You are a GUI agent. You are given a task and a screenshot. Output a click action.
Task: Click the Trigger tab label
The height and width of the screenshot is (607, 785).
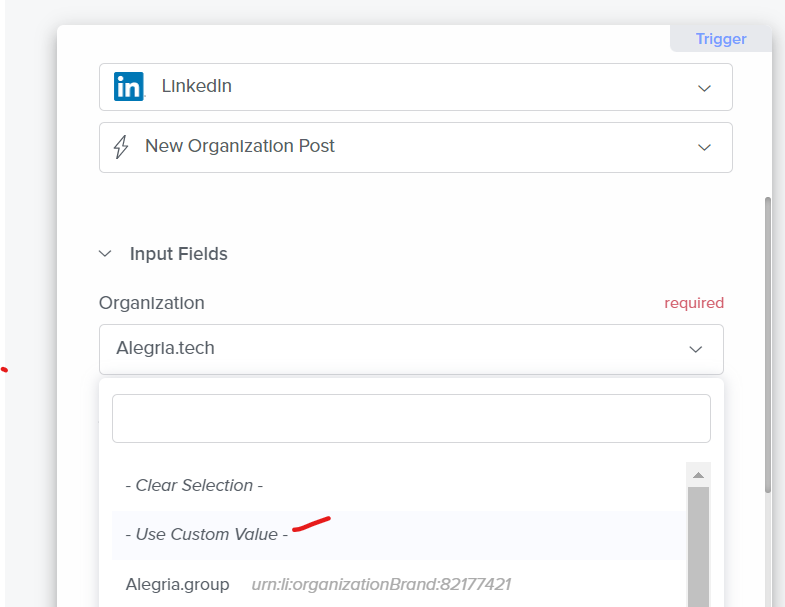click(x=721, y=39)
